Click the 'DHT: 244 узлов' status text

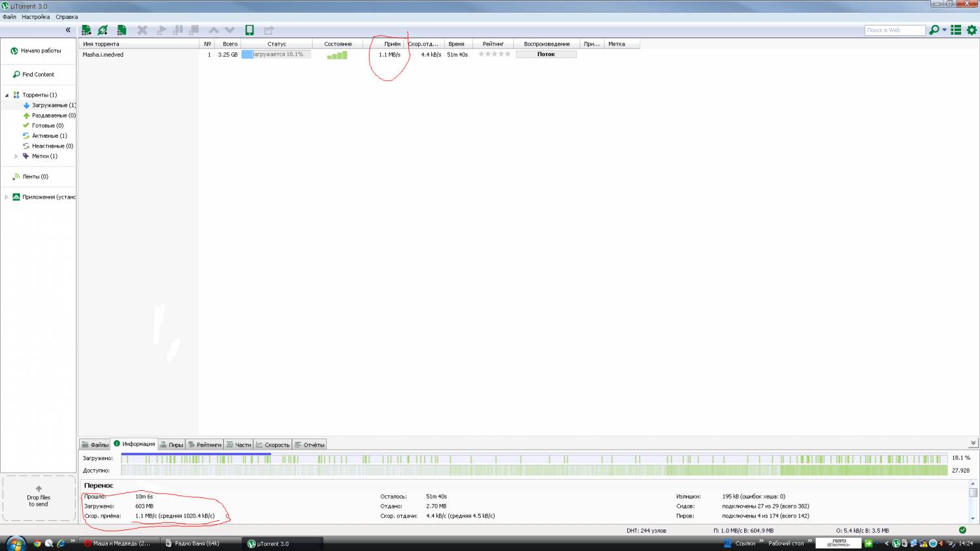pos(646,531)
